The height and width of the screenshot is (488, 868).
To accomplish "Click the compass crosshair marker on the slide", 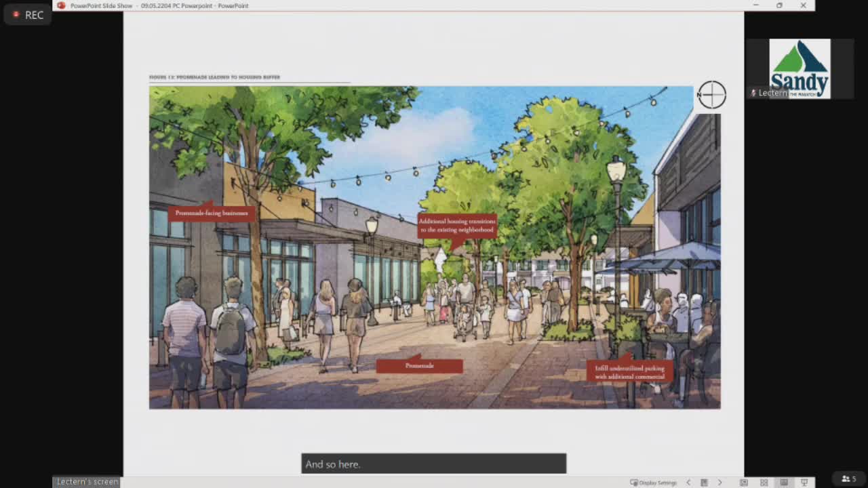I will [712, 95].
